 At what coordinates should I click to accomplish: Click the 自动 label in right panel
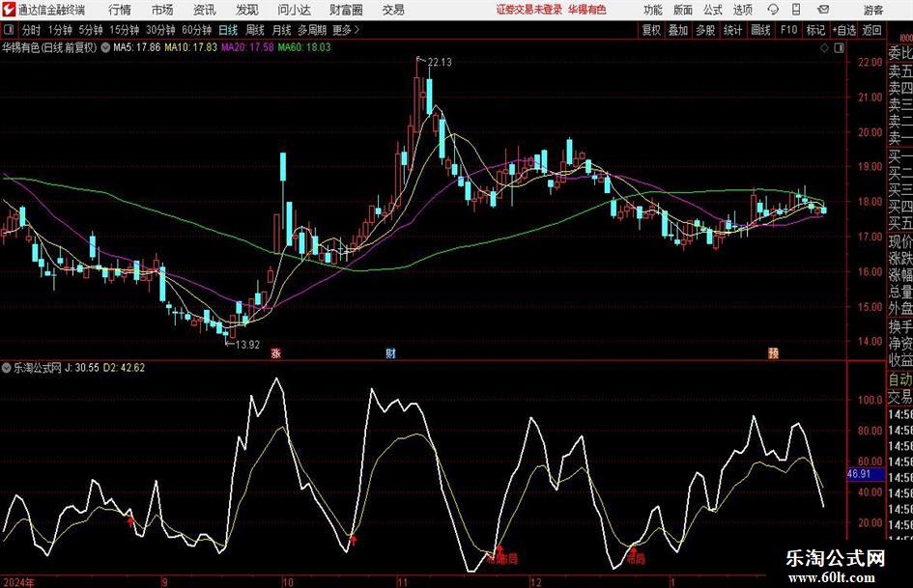click(900, 379)
